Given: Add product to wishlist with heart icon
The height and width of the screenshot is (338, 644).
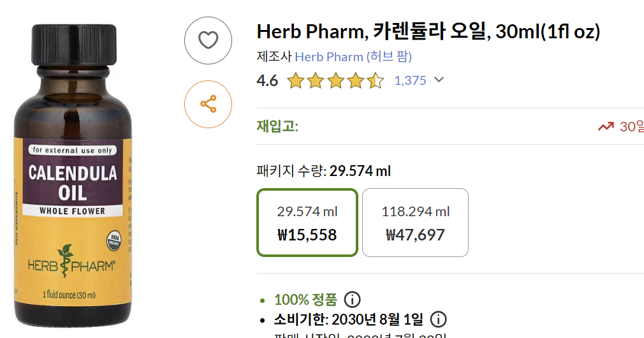Looking at the screenshot, I should 209,40.
